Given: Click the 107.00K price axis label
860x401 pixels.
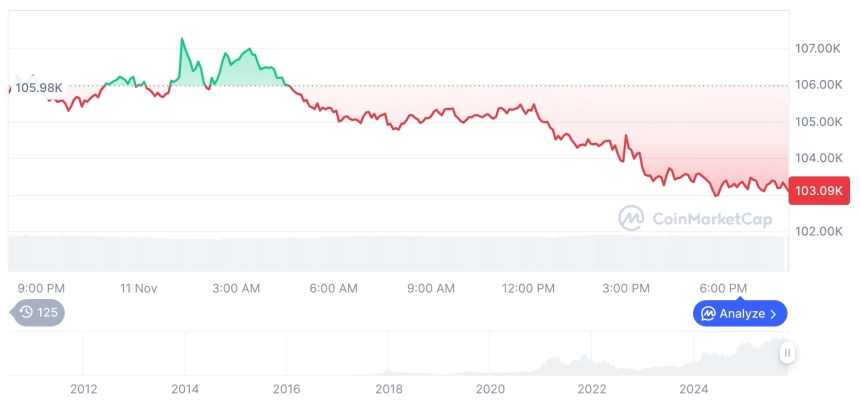Looking at the screenshot, I should (817, 48).
